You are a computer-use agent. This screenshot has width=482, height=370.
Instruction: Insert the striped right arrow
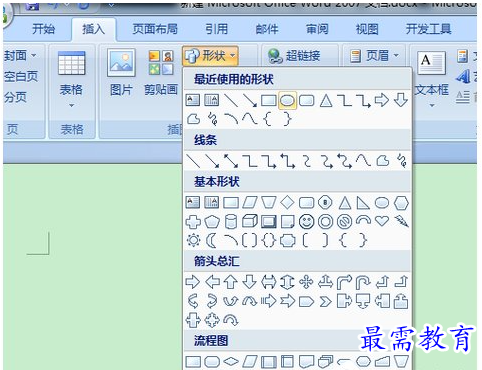click(268, 301)
